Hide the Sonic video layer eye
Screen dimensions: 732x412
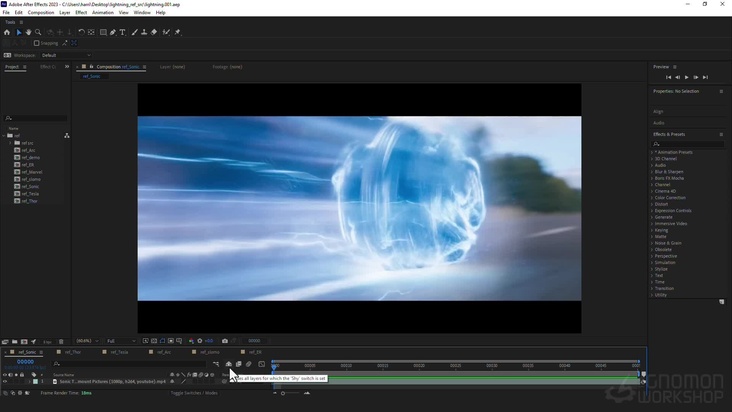click(5, 381)
